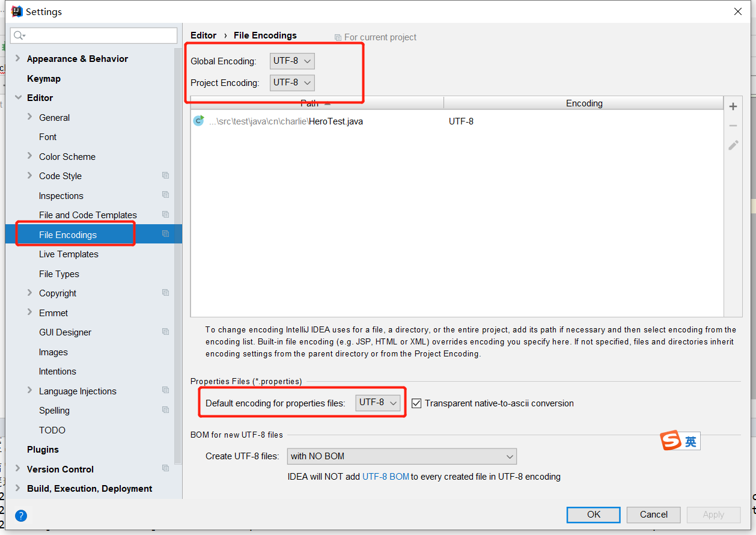The image size is (756, 535).
Task: Expand the Copyright node arrow
Action: pos(30,293)
